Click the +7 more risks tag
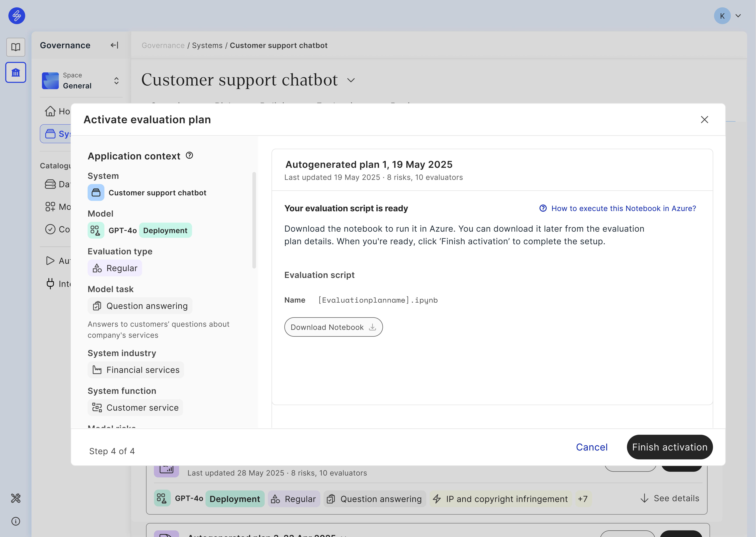The width and height of the screenshot is (756, 537). 583,499
